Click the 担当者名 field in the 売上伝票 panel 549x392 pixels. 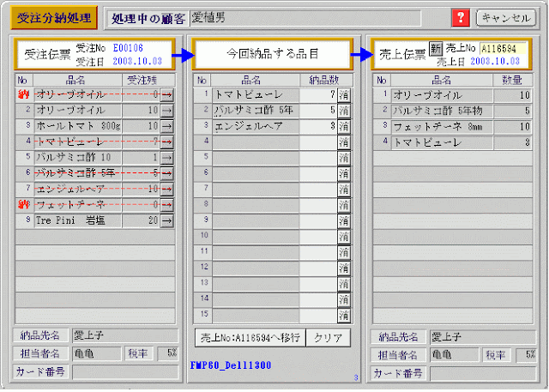[x=454, y=355]
